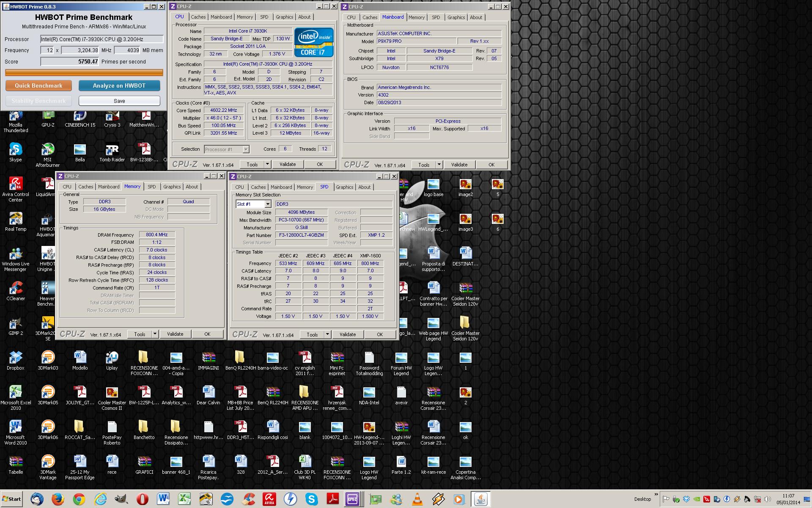Screen dimensions: 812x508
Task: Open Processor #1 selection dropdown
Action: point(246,149)
